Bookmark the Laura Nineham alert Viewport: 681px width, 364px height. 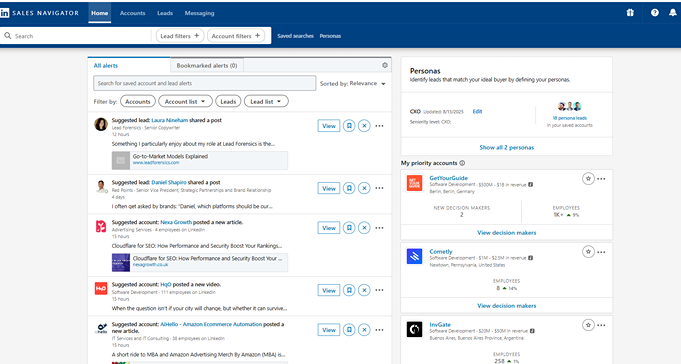(x=349, y=126)
